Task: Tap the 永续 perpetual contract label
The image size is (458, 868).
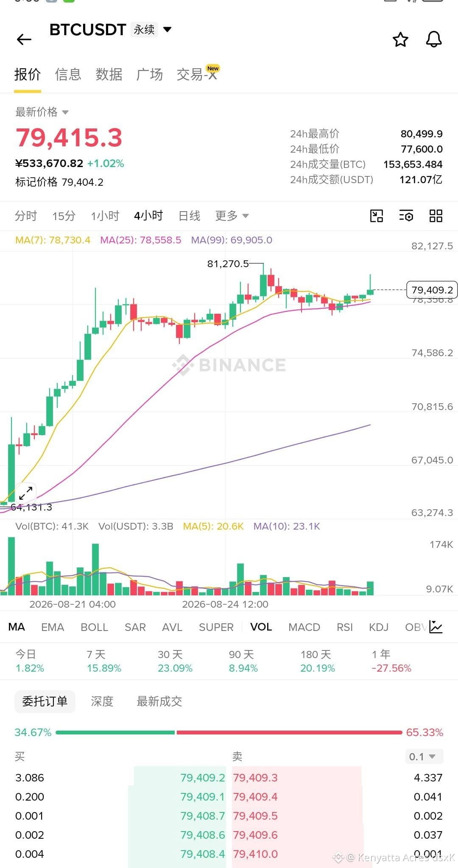Action: (x=144, y=30)
